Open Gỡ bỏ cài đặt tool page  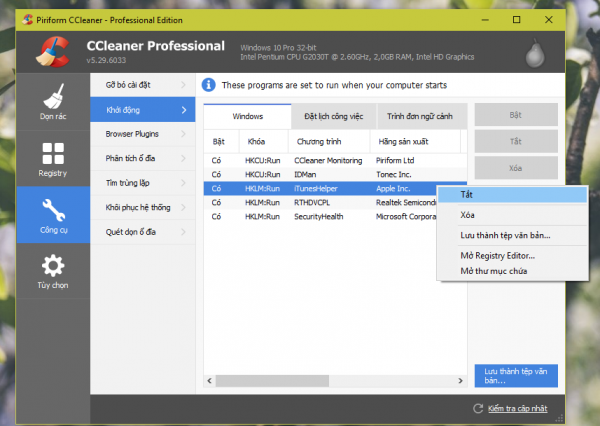(x=143, y=85)
